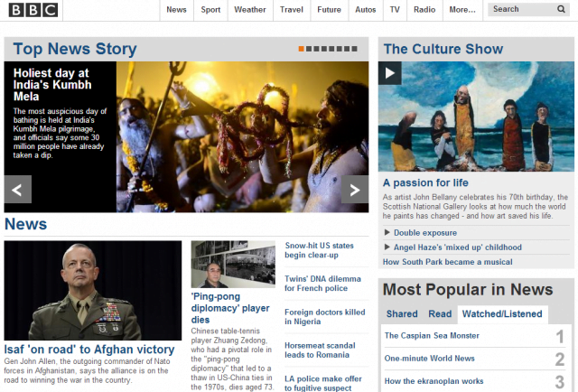578x392 pixels.
Task: Play the Culture Show video
Action: point(389,73)
